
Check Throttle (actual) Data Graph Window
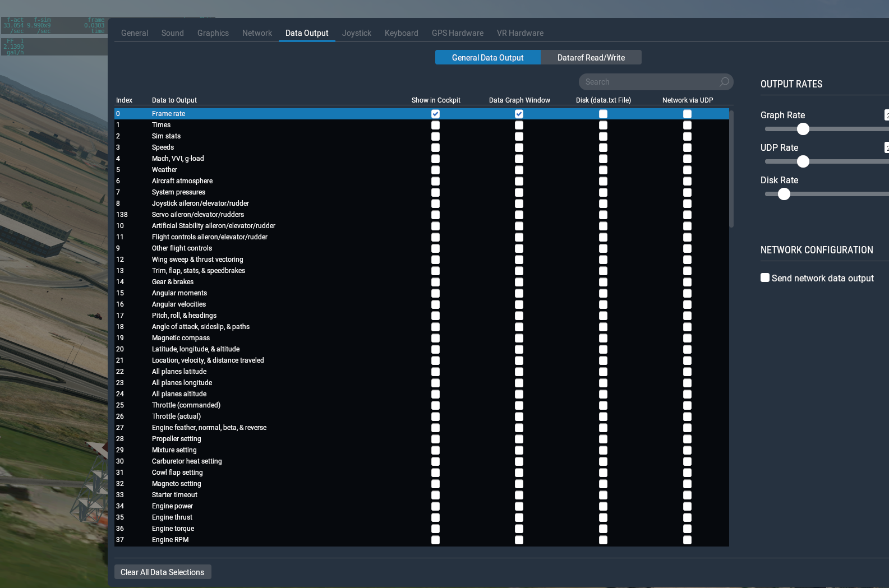click(x=519, y=416)
